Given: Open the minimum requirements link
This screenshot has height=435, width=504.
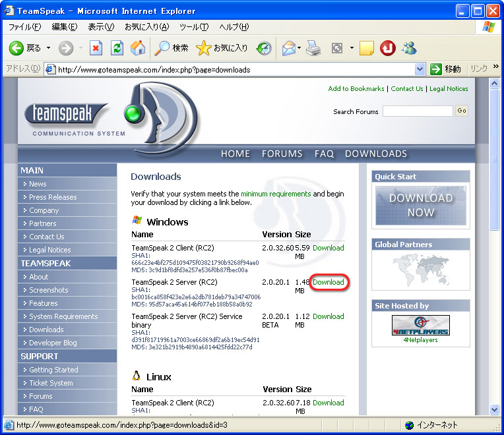Looking at the screenshot, I should point(276,194).
